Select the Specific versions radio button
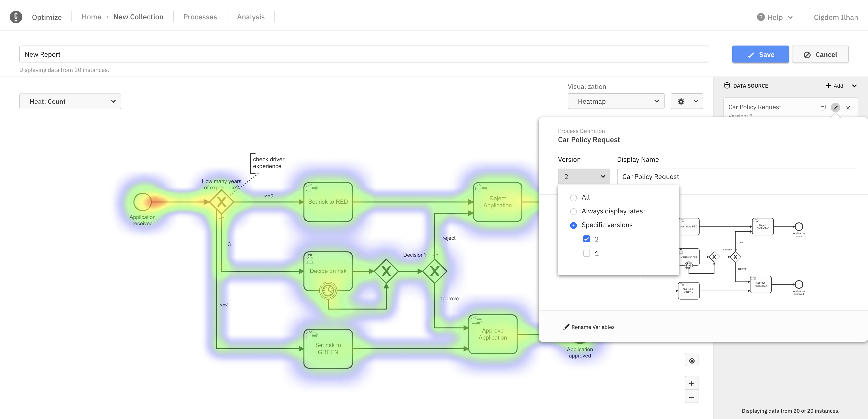Screen dimensions: 868x419 (573, 225)
